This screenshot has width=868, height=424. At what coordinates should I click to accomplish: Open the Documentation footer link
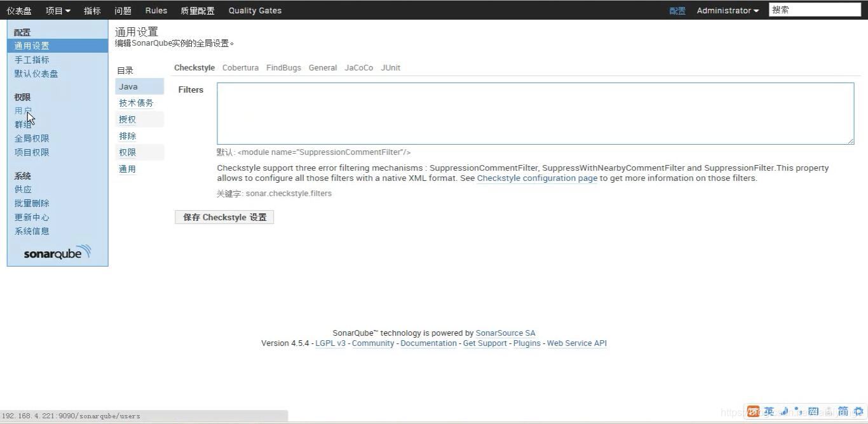click(x=428, y=343)
